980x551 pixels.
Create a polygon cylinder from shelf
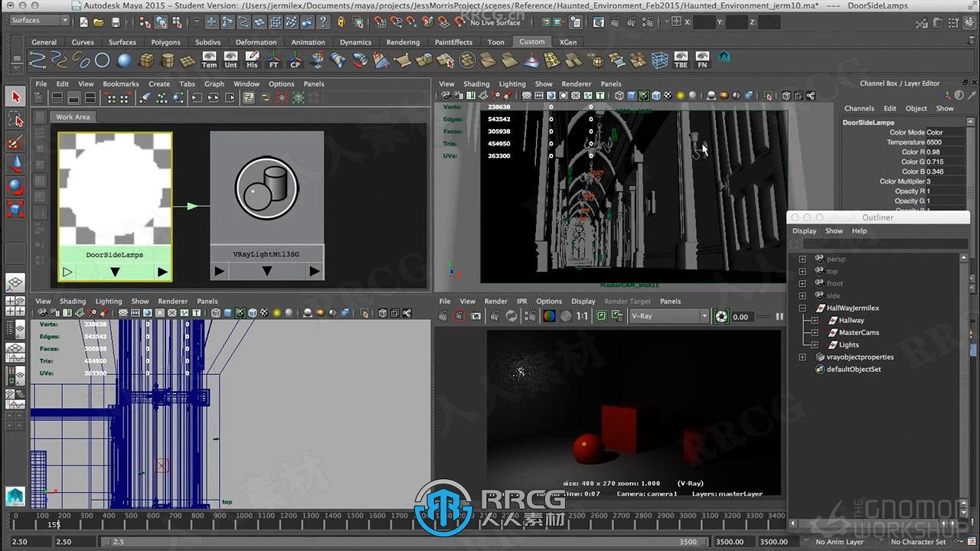pyautogui.click(x=167, y=60)
